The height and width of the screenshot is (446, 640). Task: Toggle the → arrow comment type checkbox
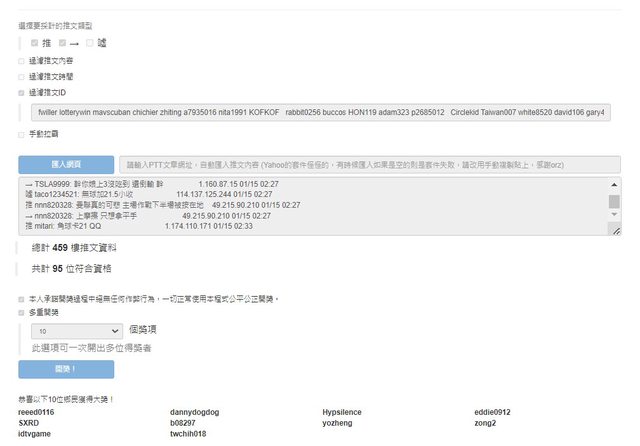coord(62,44)
